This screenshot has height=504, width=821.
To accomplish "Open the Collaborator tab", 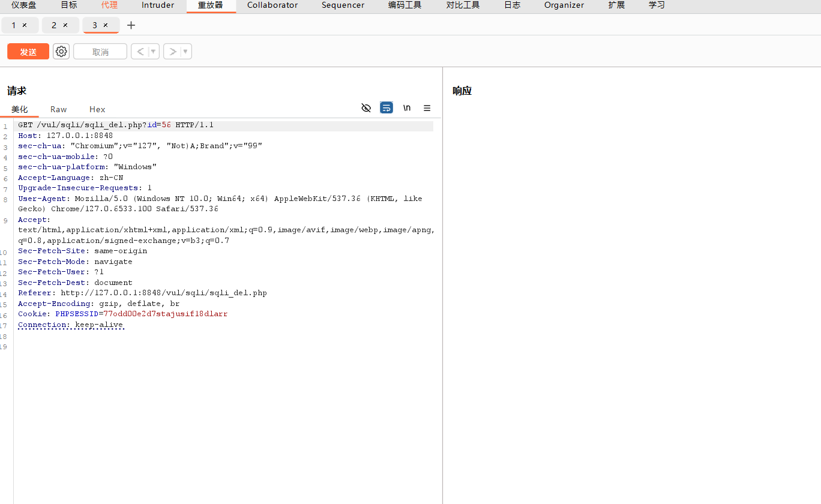I will pyautogui.click(x=272, y=5).
